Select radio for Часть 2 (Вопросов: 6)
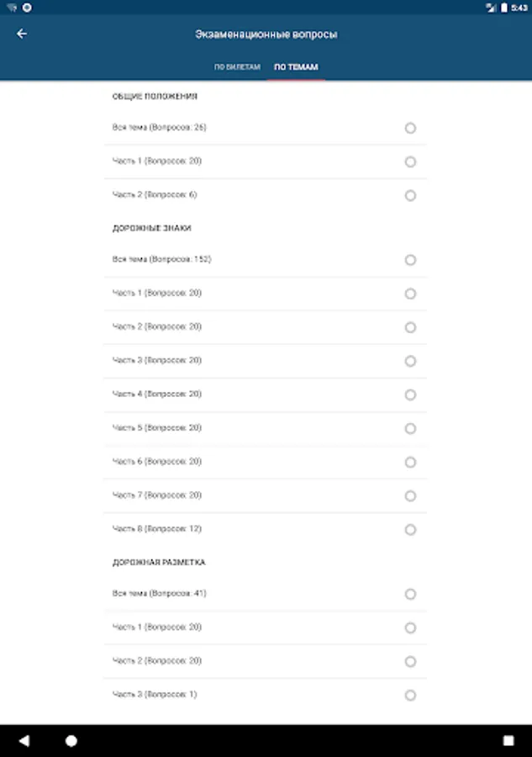Screen dimensions: 532x757 point(410,195)
